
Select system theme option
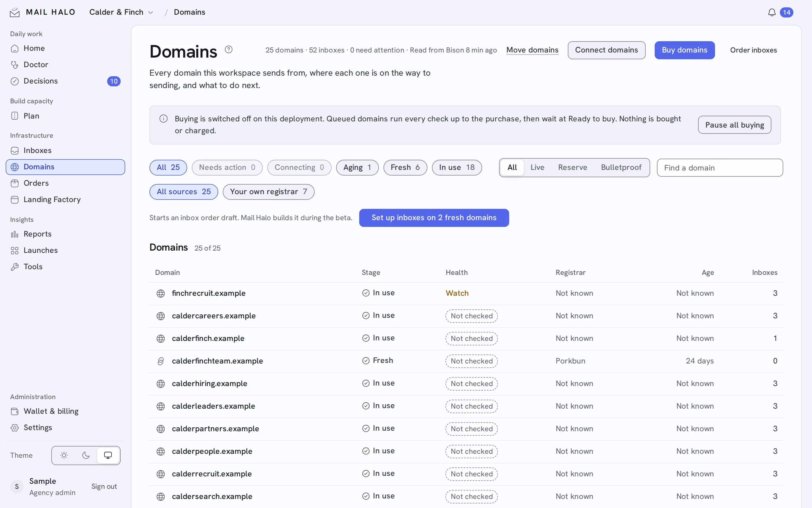point(108,455)
